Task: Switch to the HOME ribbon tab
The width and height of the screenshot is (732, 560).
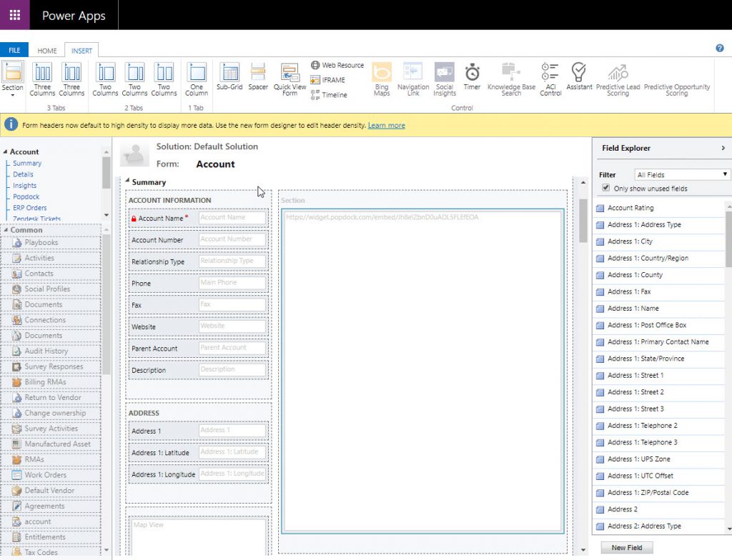Action: click(x=47, y=51)
